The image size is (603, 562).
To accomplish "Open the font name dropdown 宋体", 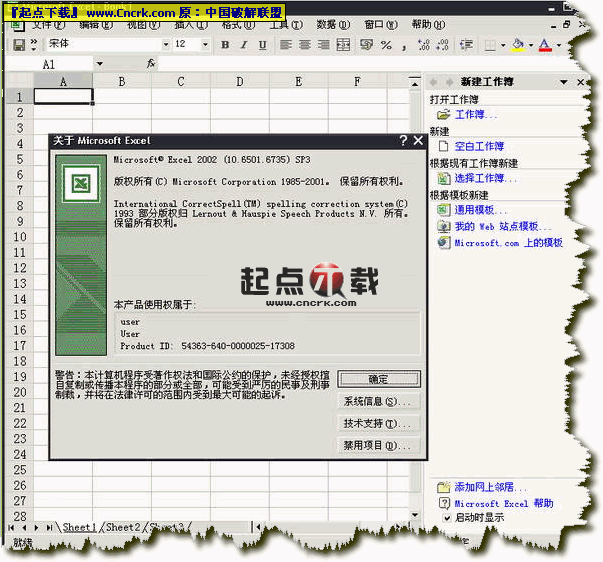I will pos(166,44).
